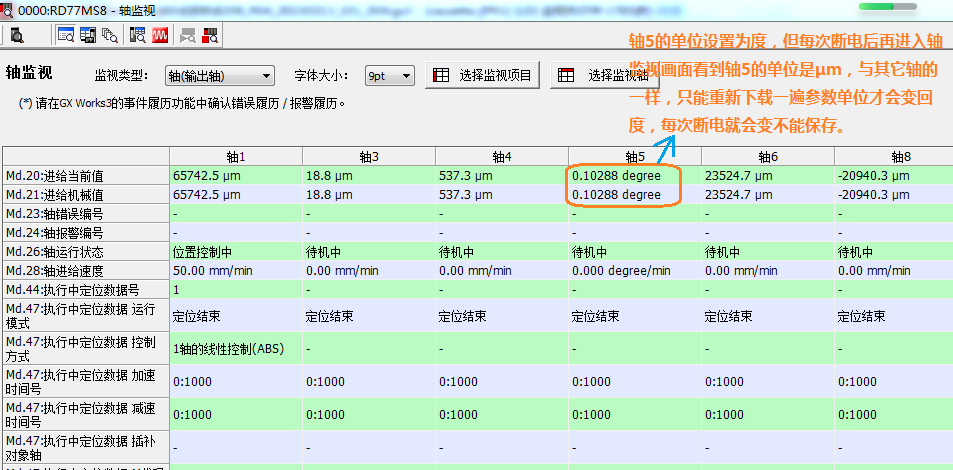Image resolution: width=953 pixels, height=470 pixels.
Task: Click the 轴5 column header
Action: click(x=635, y=156)
